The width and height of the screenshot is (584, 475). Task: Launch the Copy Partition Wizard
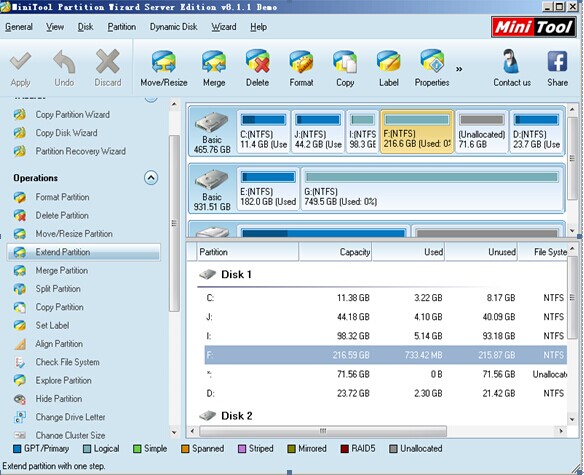[72, 114]
